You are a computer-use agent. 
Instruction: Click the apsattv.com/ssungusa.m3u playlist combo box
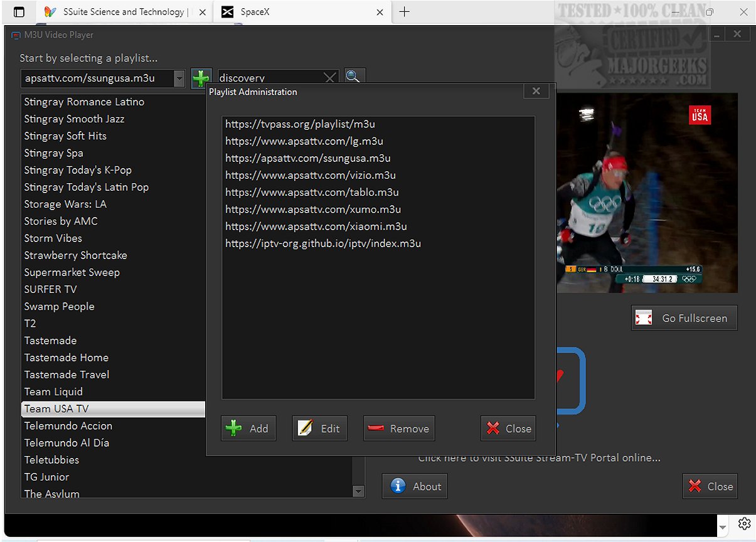click(x=103, y=78)
